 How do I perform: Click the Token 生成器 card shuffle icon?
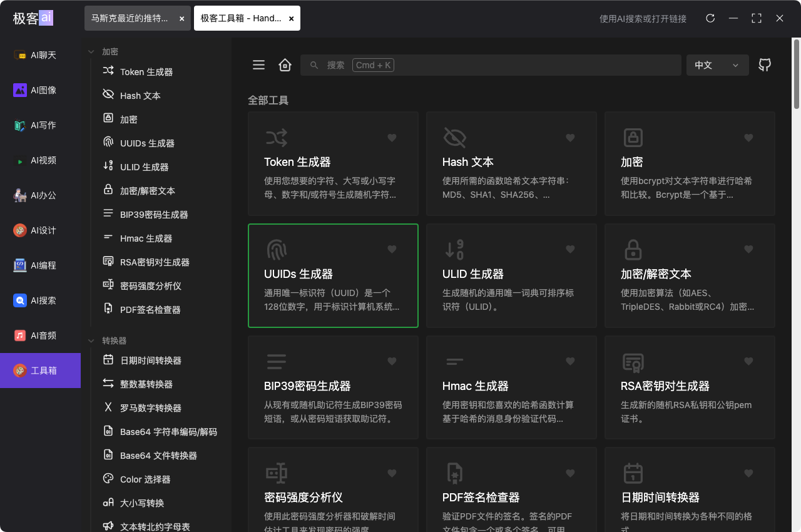277,137
